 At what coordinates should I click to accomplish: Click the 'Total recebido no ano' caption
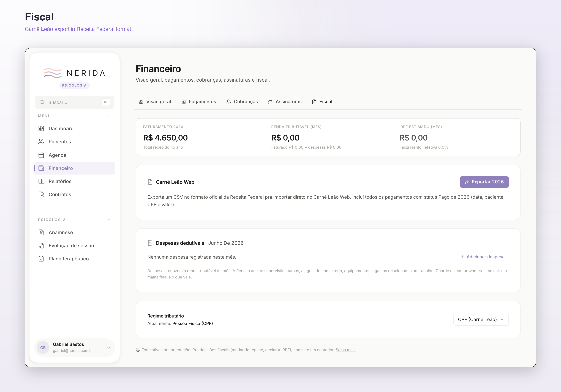[x=163, y=147]
